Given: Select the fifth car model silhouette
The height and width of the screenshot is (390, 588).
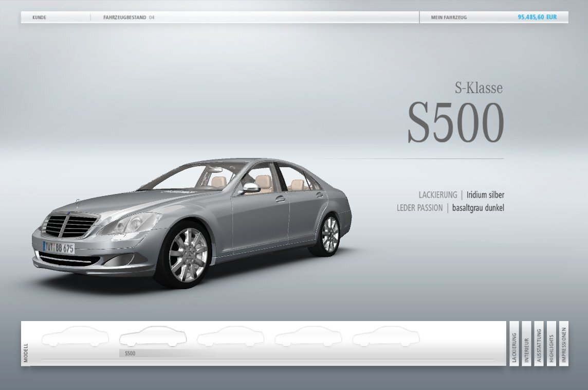Looking at the screenshot, I should click(385, 336).
